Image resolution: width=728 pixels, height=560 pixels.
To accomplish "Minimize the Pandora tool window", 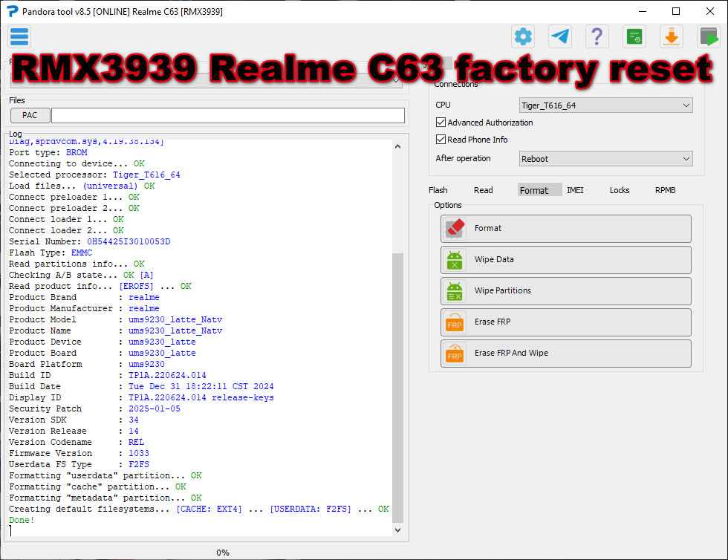I will coord(643,11).
